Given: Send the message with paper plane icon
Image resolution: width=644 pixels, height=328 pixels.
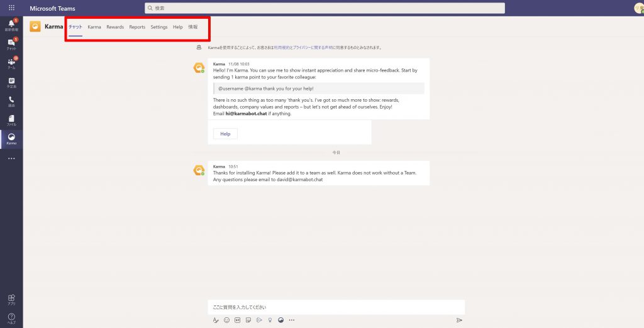Looking at the screenshot, I should (x=459, y=320).
